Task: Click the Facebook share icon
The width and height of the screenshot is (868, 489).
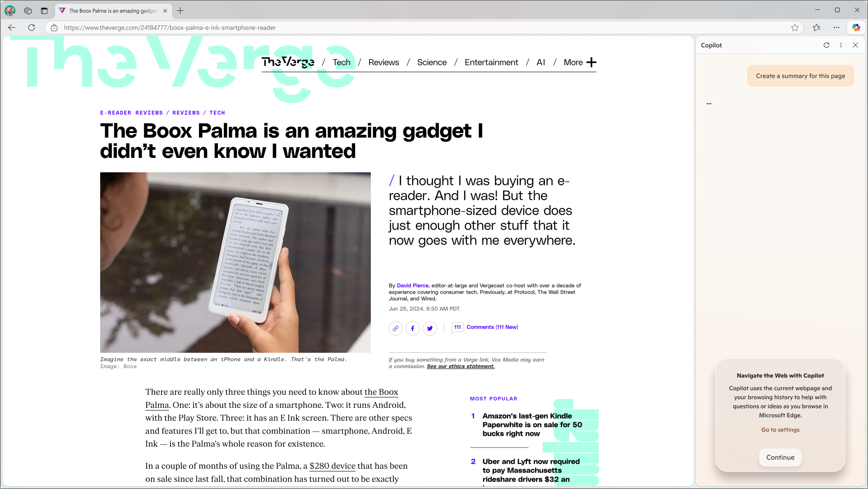Action: click(412, 328)
